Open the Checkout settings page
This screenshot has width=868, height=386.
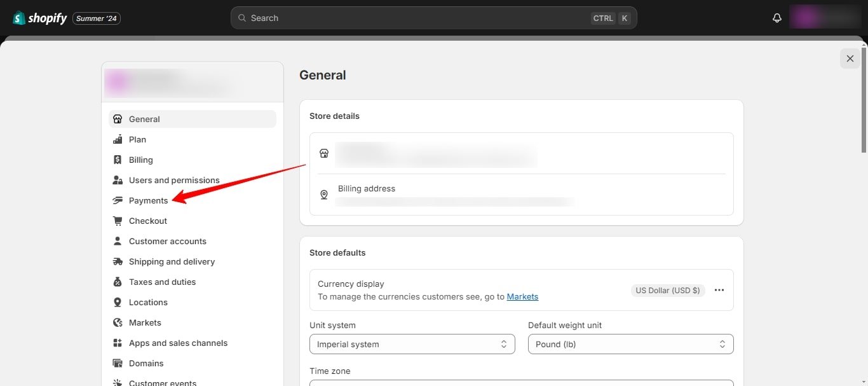tap(147, 221)
